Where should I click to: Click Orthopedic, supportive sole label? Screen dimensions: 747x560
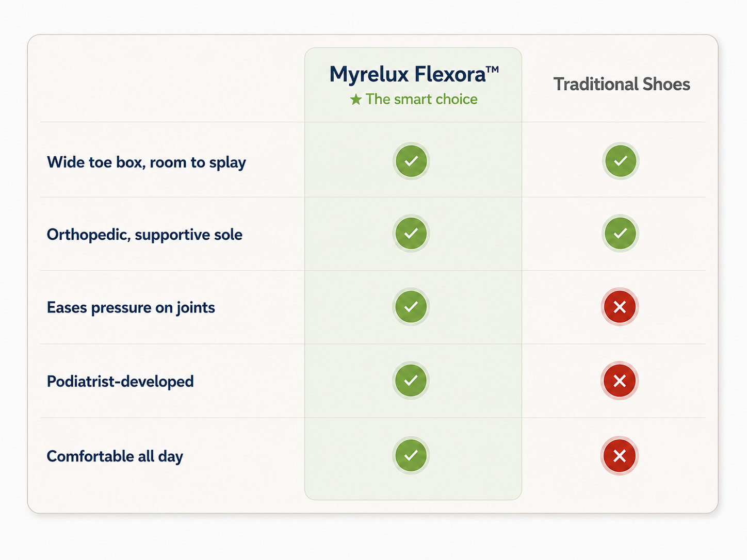pos(144,235)
